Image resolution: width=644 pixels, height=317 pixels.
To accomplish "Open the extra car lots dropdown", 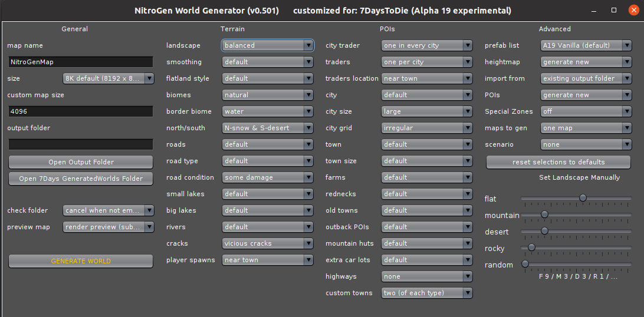I will click(427, 260).
